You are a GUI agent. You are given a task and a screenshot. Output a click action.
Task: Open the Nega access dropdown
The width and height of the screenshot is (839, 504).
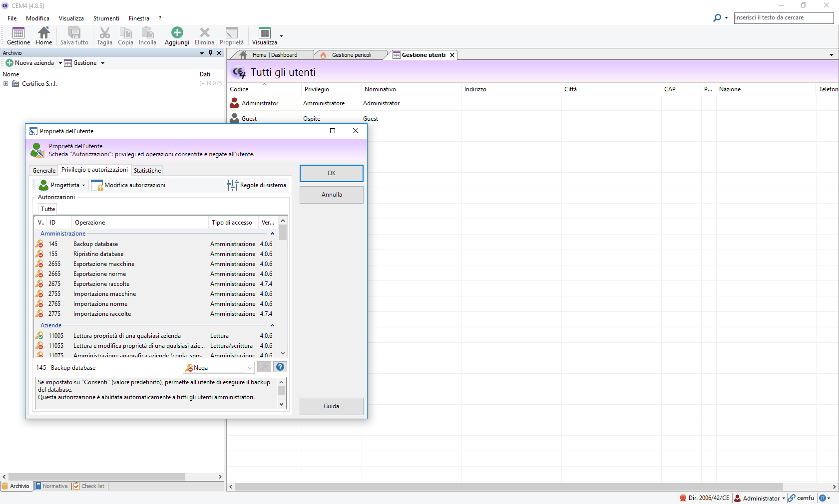(250, 368)
